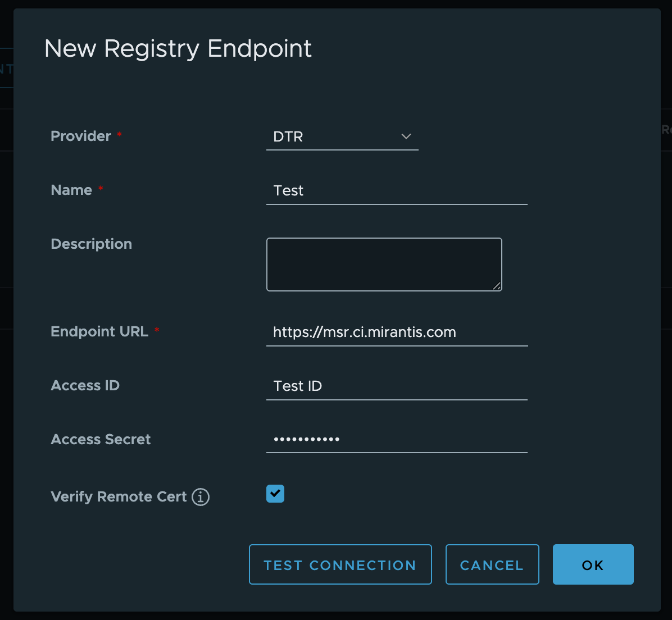
Task: Dismiss the dialog with CANCEL
Action: [492, 564]
